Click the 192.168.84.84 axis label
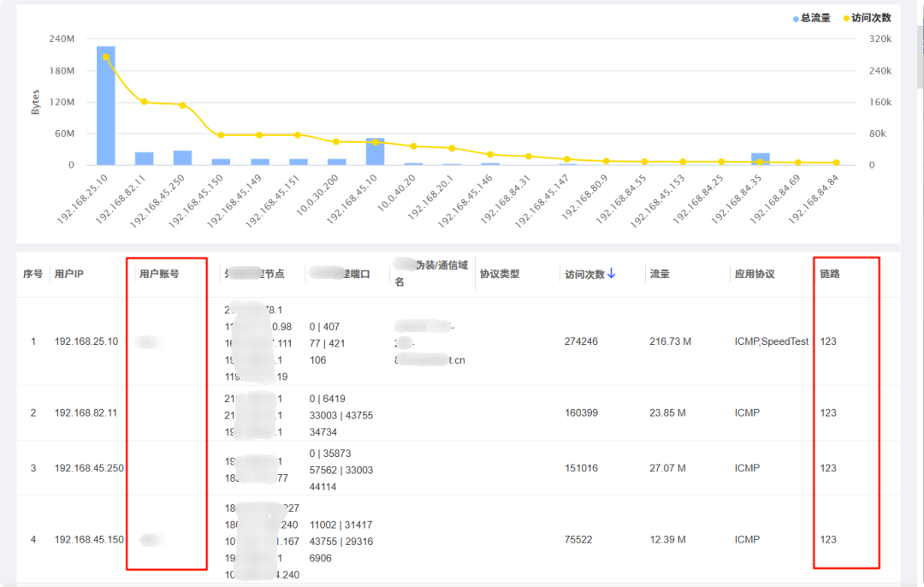 click(814, 199)
